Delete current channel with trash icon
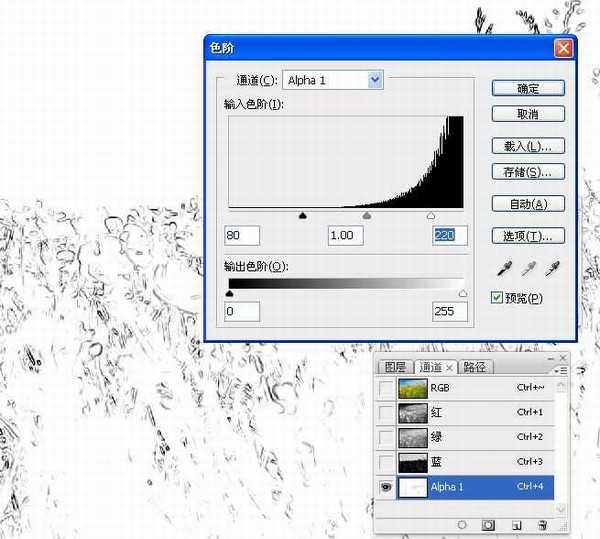This screenshot has height=539, width=600. click(543, 523)
